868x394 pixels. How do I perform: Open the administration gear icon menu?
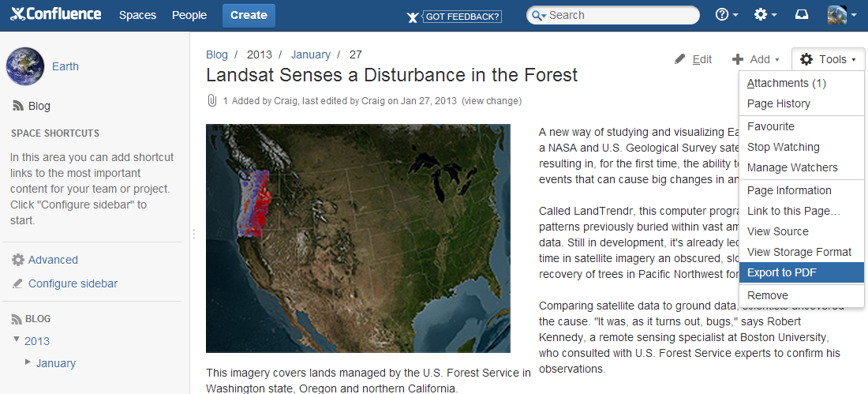click(x=761, y=15)
